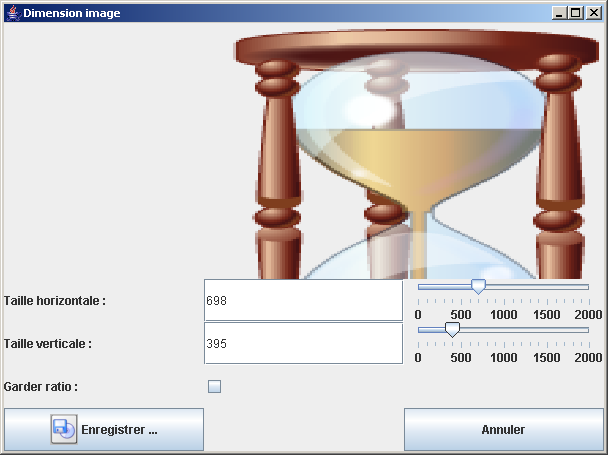Click the 0 label on the vertical slider

418,358
